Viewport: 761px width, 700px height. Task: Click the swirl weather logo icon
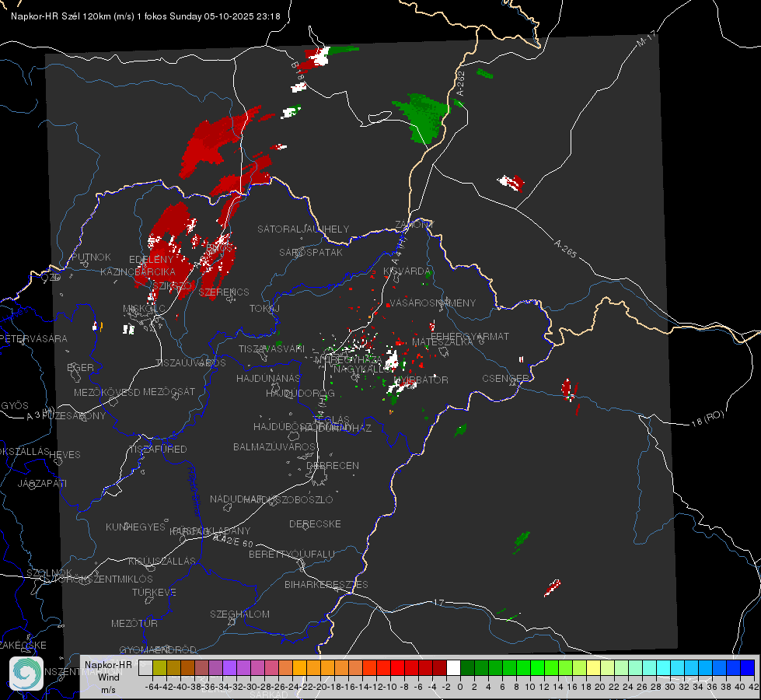(x=26, y=674)
